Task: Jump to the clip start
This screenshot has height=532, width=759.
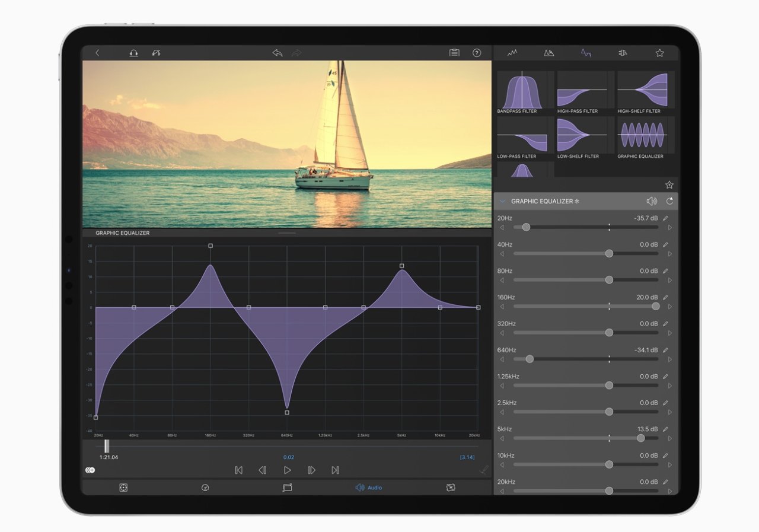Action: pyautogui.click(x=238, y=470)
